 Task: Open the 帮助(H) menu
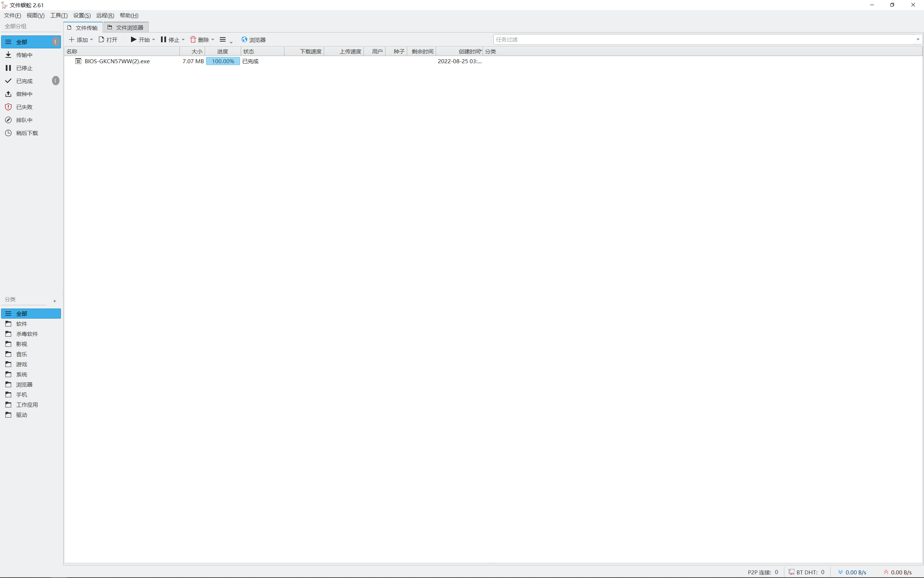pos(129,15)
